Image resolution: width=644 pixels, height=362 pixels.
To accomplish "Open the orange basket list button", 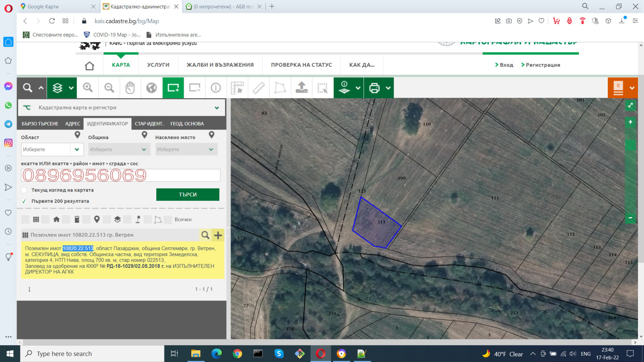I will 618,88.
